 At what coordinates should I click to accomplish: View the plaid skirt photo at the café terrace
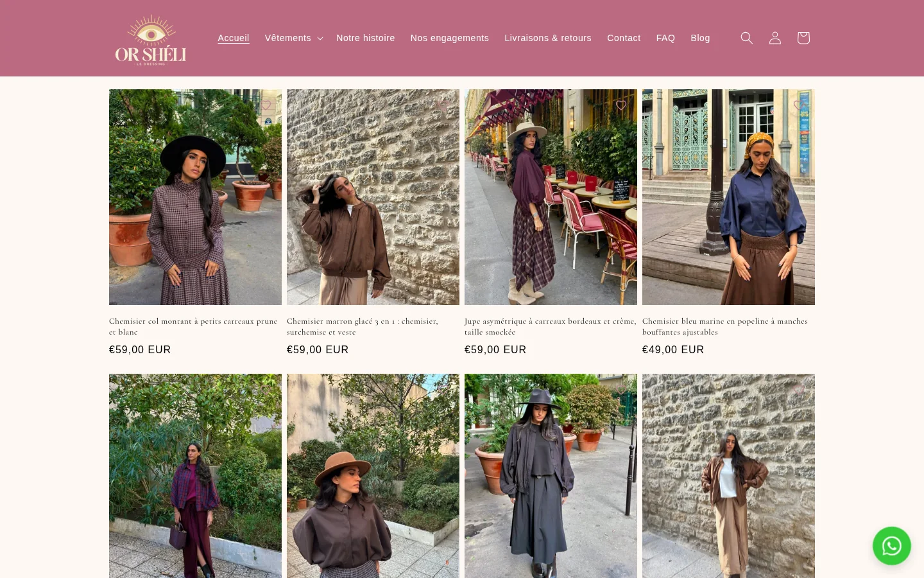tap(551, 197)
